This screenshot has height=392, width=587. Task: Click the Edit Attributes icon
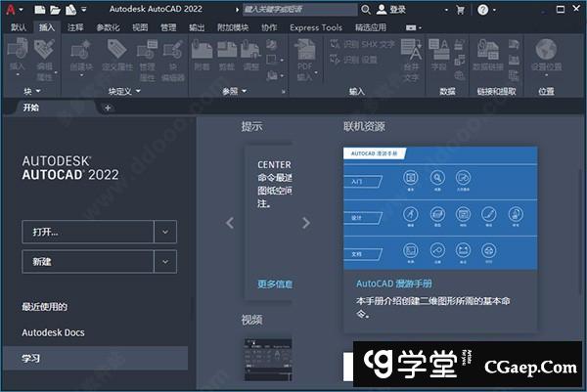coord(46,52)
